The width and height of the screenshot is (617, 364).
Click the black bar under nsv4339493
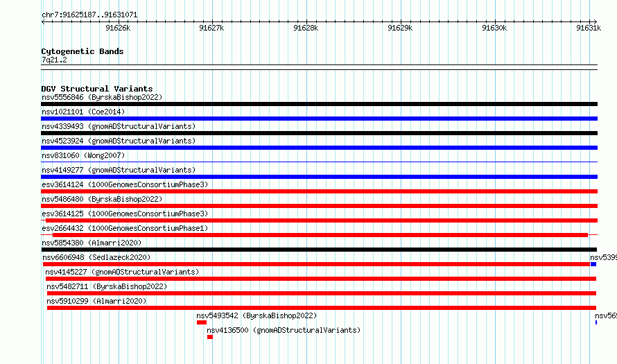pyautogui.click(x=319, y=133)
